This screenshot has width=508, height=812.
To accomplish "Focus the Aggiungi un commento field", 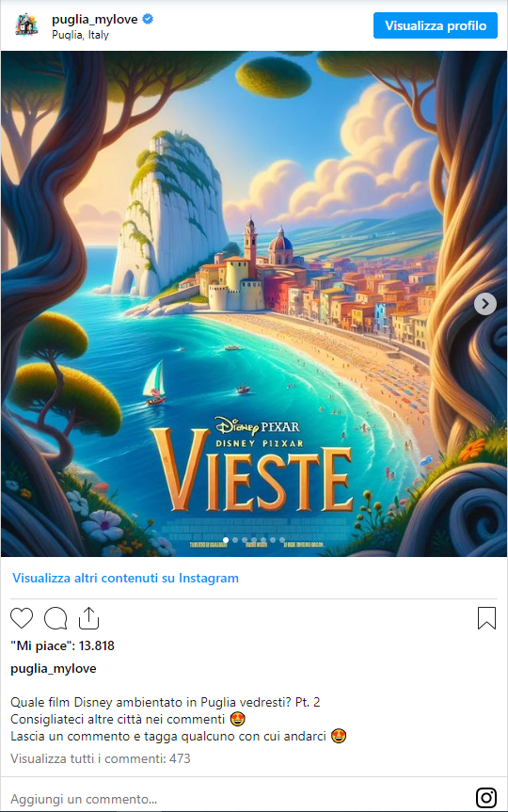I will tap(238, 799).
